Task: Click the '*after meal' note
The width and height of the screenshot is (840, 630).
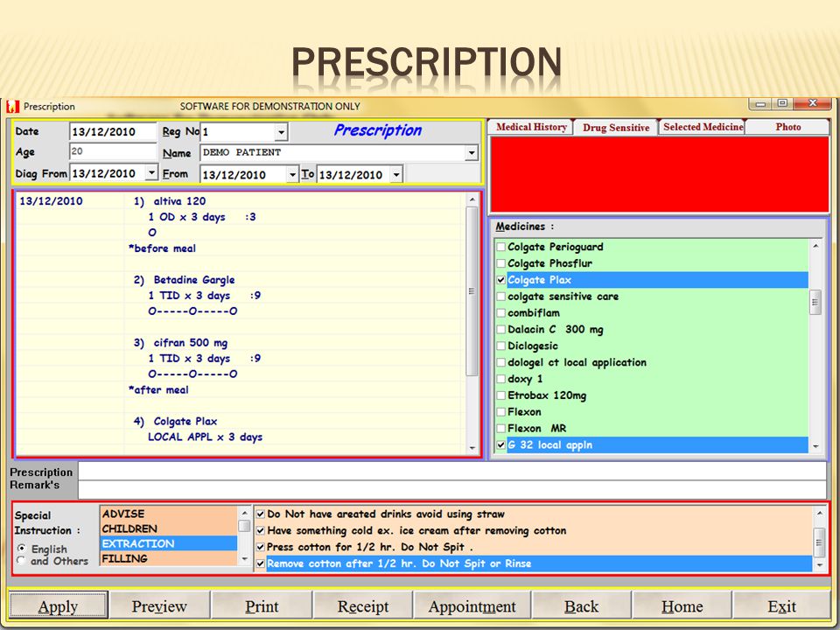Action: click(158, 389)
